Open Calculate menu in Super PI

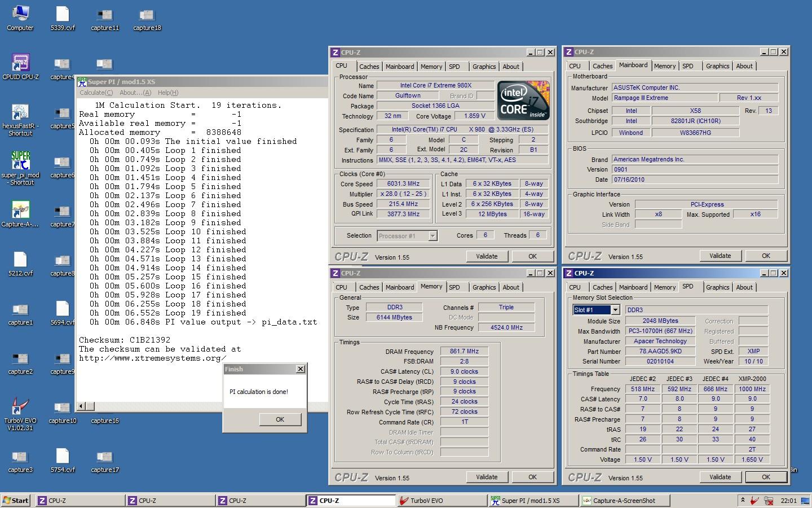96,93
